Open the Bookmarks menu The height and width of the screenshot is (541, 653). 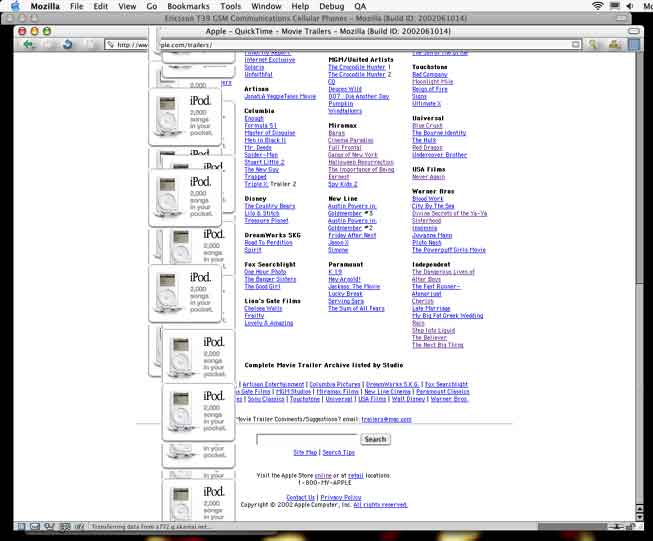click(188, 6)
